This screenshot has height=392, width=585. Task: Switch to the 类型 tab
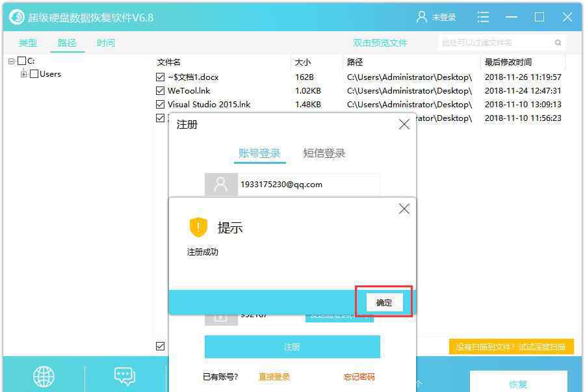click(x=28, y=43)
